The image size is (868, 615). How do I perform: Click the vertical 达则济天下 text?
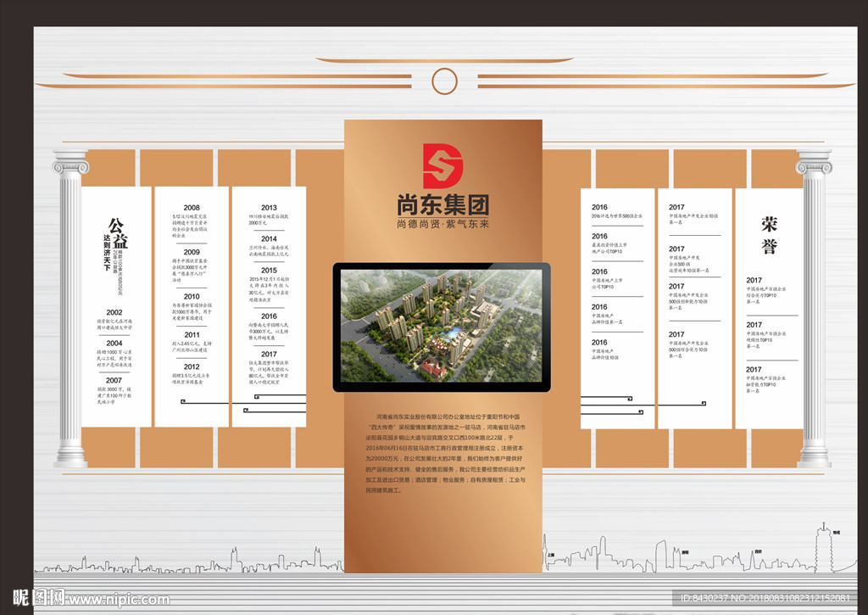pos(107,253)
